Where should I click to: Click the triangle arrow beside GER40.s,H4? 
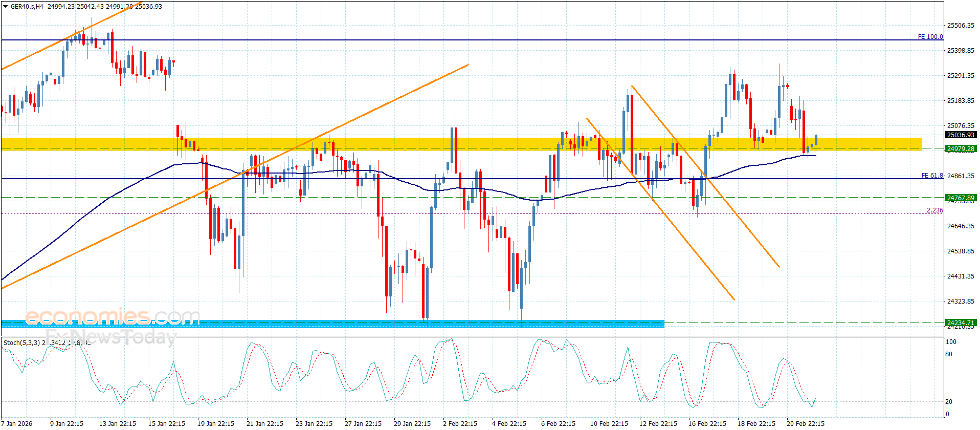5,7
